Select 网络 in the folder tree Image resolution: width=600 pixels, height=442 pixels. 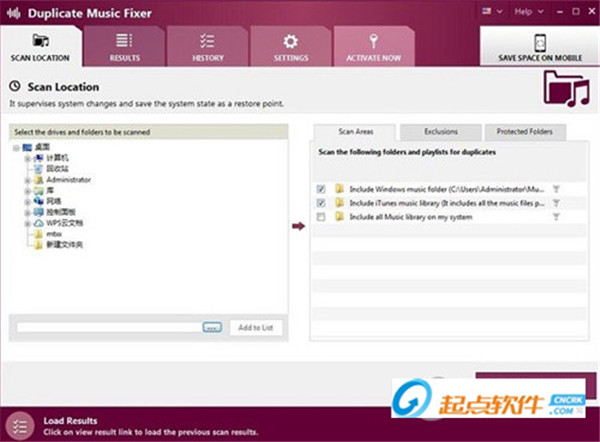(x=54, y=201)
